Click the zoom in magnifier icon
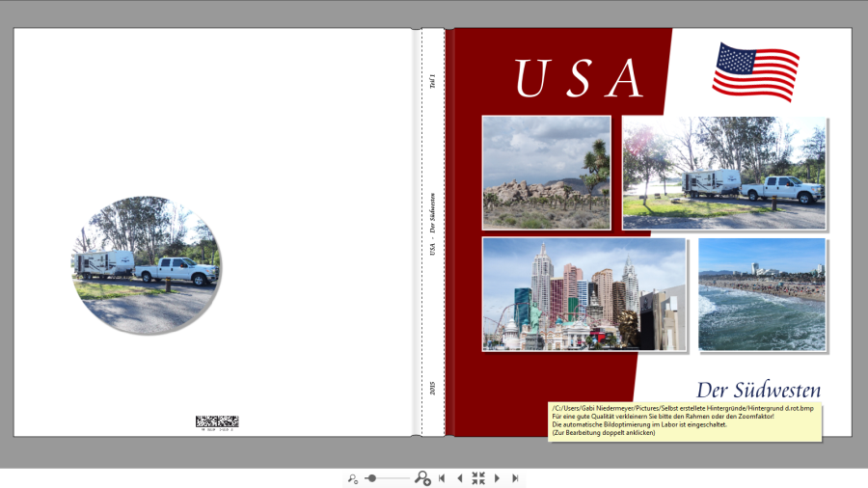Image resolution: width=868 pixels, height=488 pixels. pos(422,478)
